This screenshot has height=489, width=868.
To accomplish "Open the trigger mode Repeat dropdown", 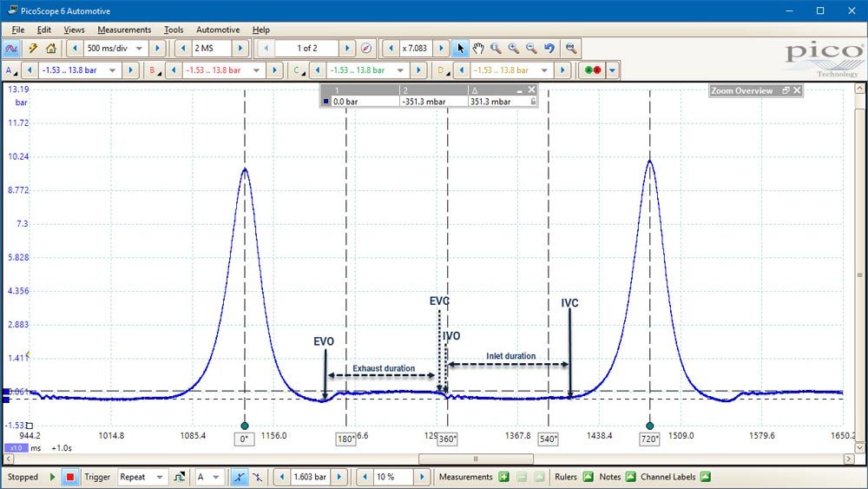I will [160, 477].
